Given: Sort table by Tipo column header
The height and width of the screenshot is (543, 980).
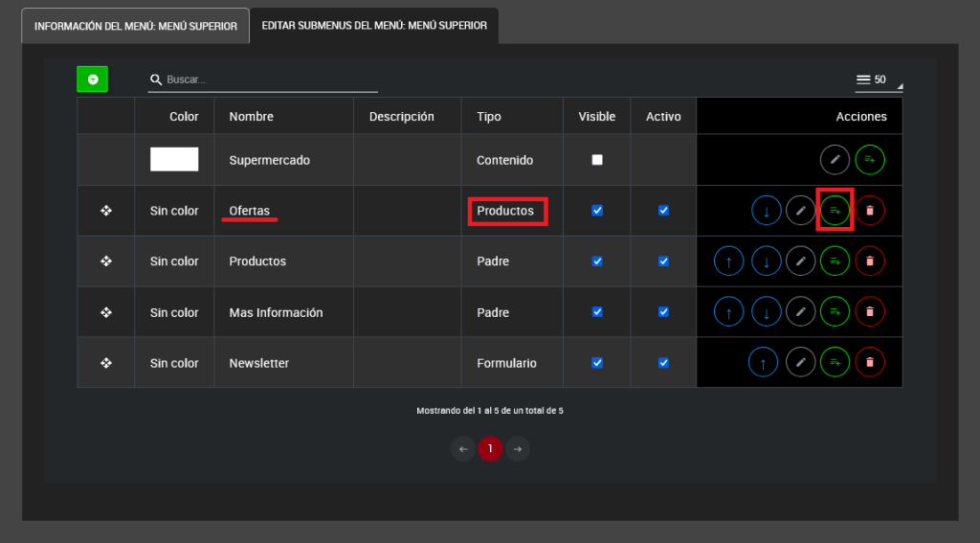Looking at the screenshot, I should (x=489, y=117).
